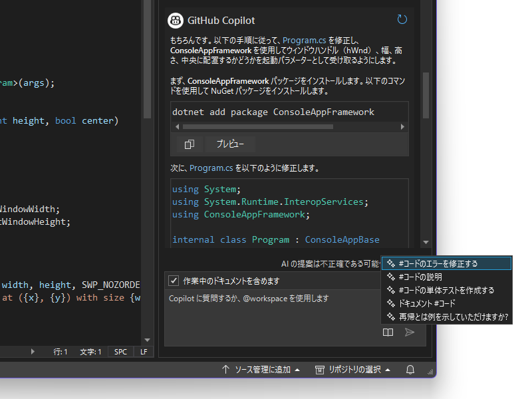Collapse the #コードのエラーを修正する suggestion menu
Viewport: 532px width, 399px height.
[x=446, y=263]
